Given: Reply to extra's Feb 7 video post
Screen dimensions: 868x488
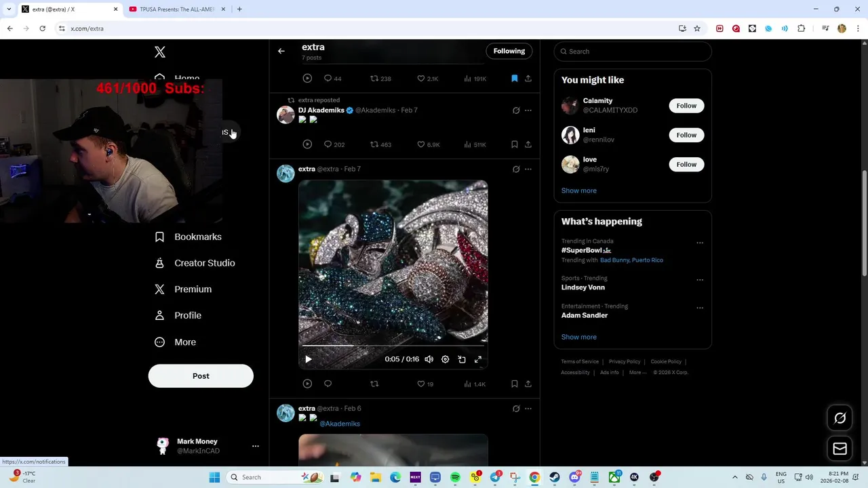Looking at the screenshot, I should [328, 384].
